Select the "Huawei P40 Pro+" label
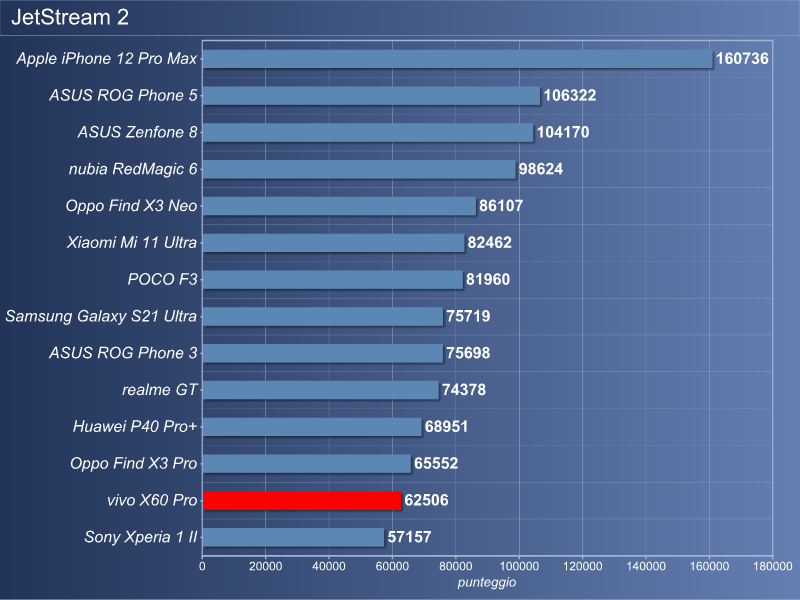The width and height of the screenshot is (800, 600). [135, 427]
